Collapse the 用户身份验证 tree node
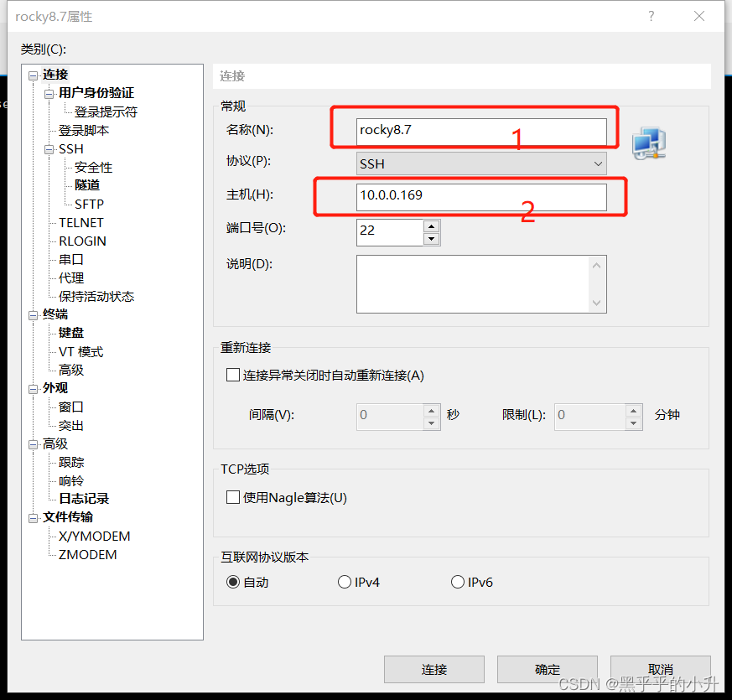The height and width of the screenshot is (700, 732). 49,94
